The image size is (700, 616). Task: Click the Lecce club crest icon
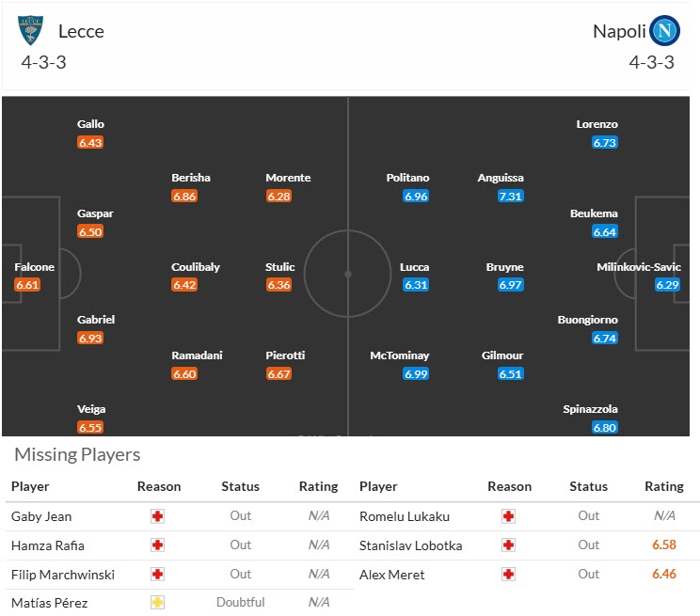click(x=31, y=31)
